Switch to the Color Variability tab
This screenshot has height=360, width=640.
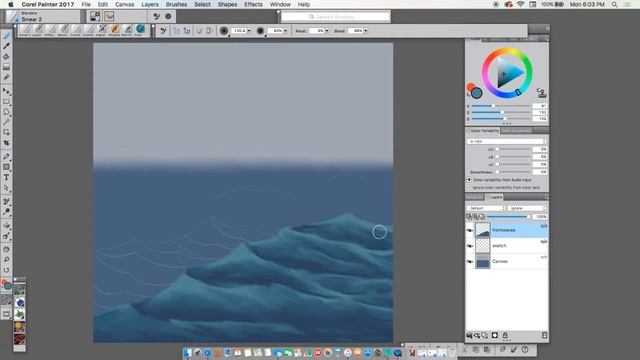coord(484,131)
